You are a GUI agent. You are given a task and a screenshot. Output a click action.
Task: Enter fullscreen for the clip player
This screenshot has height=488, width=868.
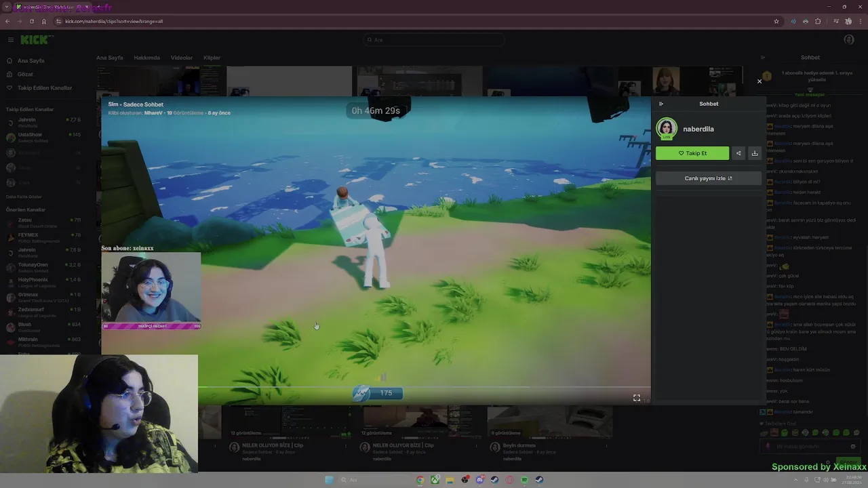[637, 398]
